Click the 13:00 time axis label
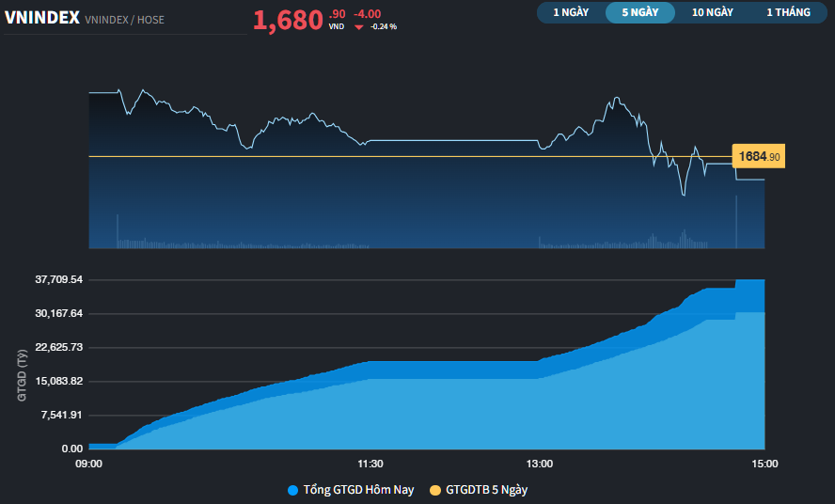 coord(539,464)
